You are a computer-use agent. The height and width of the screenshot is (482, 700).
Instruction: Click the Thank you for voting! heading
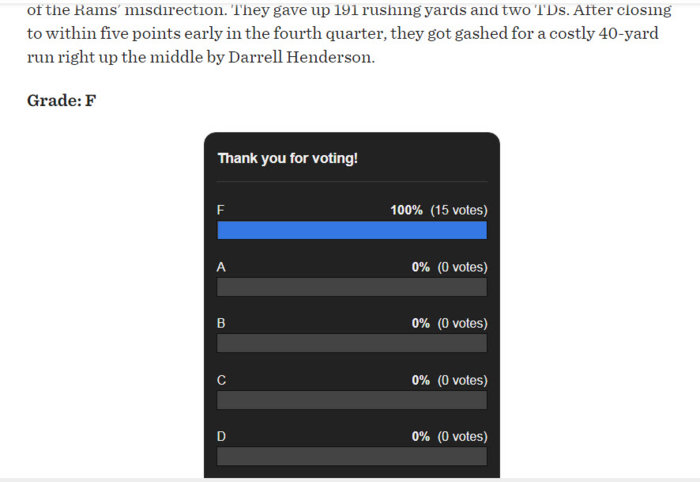[288, 158]
